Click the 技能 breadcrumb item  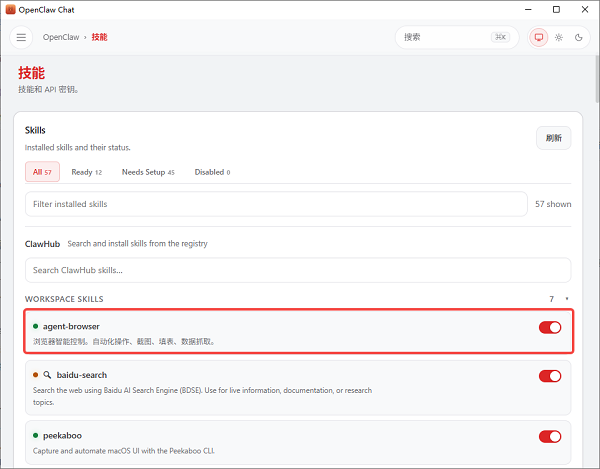(x=99, y=37)
